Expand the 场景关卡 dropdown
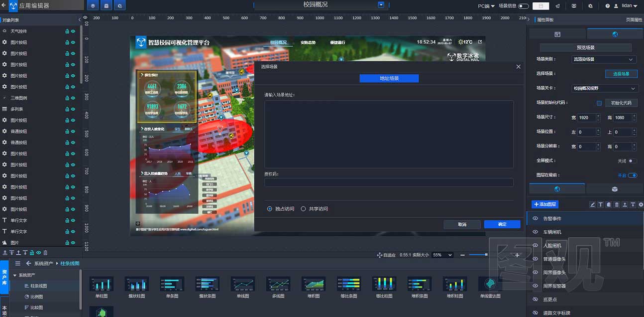 (604, 88)
